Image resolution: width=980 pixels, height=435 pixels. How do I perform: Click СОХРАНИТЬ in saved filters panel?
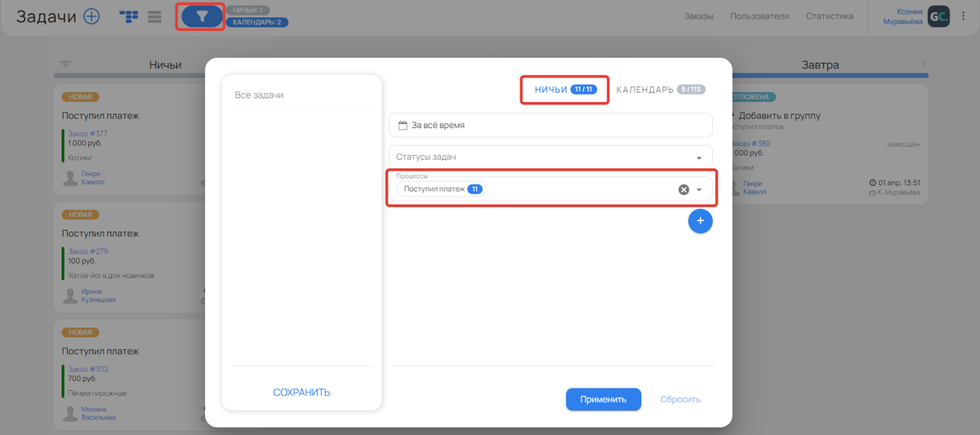coord(301,393)
